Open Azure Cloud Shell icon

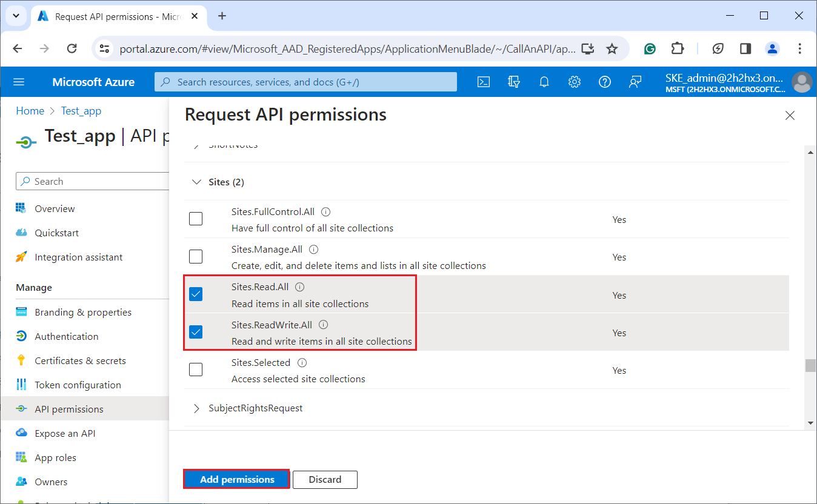[484, 82]
